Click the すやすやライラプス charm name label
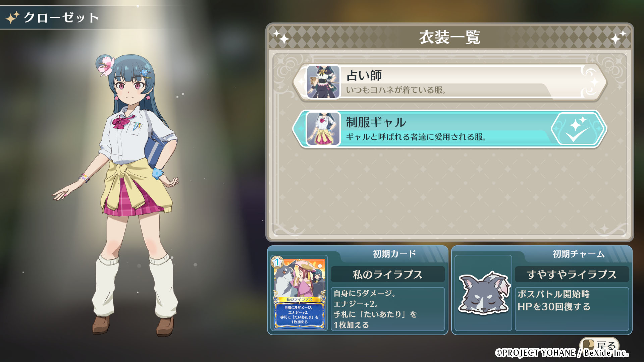The width and height of the screenshot is (644, 362). pos(572,275)
